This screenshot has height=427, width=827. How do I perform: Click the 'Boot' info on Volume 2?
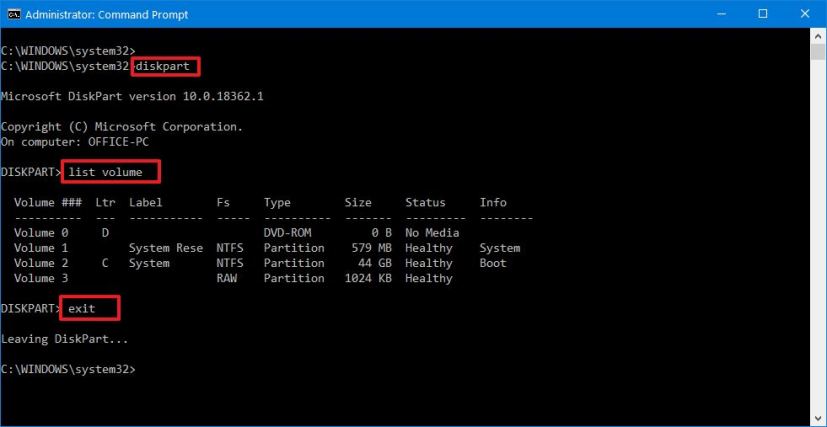[x=492, y=263]
